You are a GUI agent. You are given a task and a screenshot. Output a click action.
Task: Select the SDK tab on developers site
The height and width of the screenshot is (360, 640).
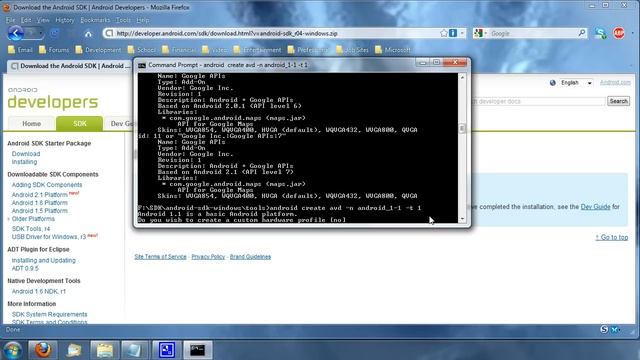click(x=80, y=124)
